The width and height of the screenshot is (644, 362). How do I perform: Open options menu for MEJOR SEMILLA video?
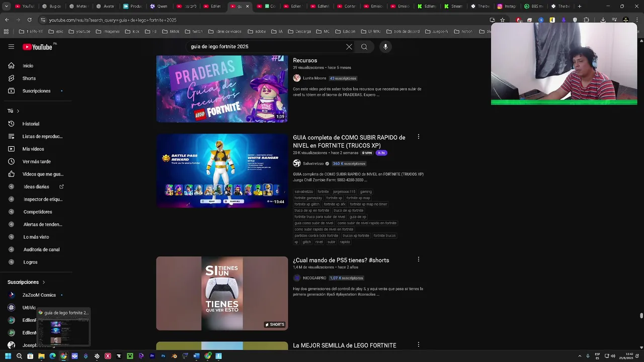(418, 345)
